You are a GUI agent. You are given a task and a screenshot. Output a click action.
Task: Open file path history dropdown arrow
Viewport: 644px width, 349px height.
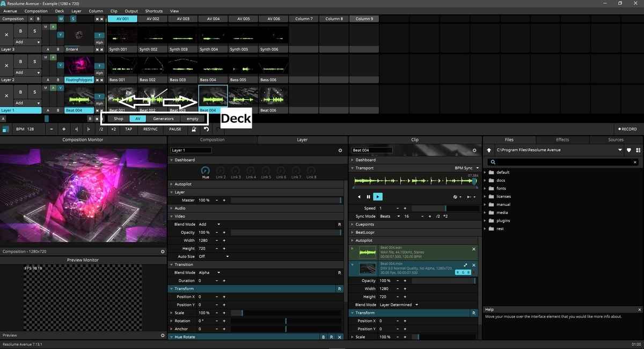click(620, 150)
